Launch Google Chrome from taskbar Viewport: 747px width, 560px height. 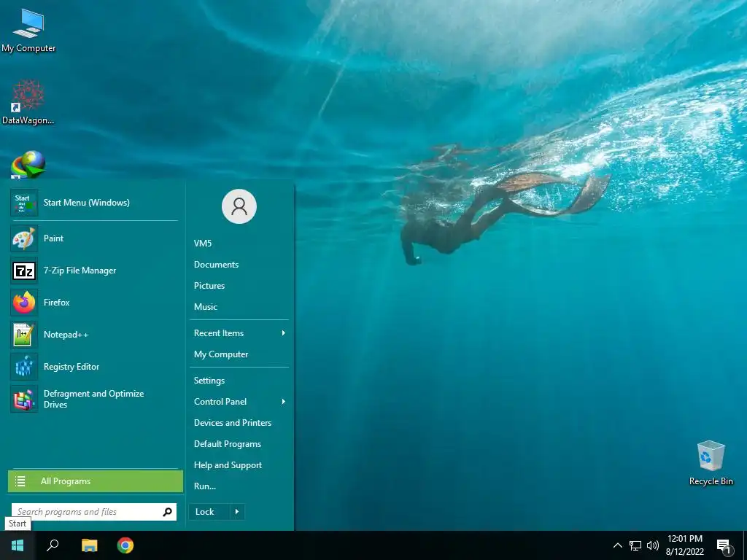125,545
